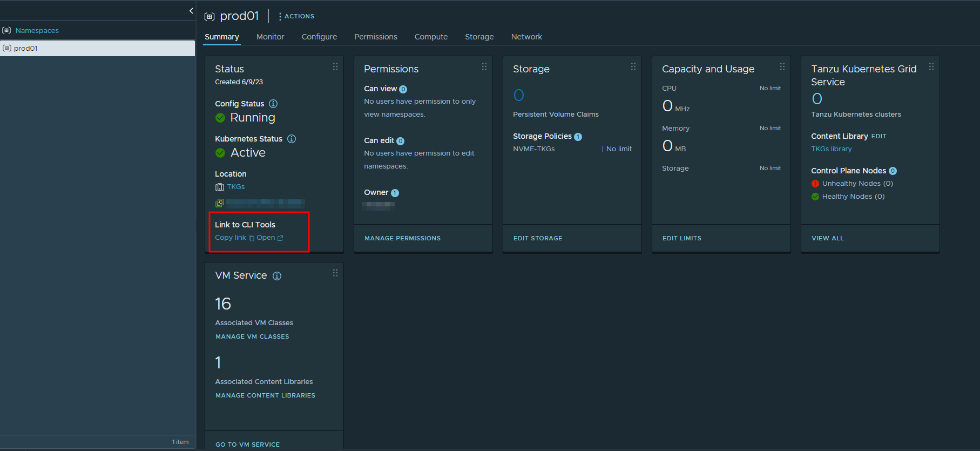Click CPU 'No limit' value
This screenshot has width=980, height=451.
click(770, 88)
